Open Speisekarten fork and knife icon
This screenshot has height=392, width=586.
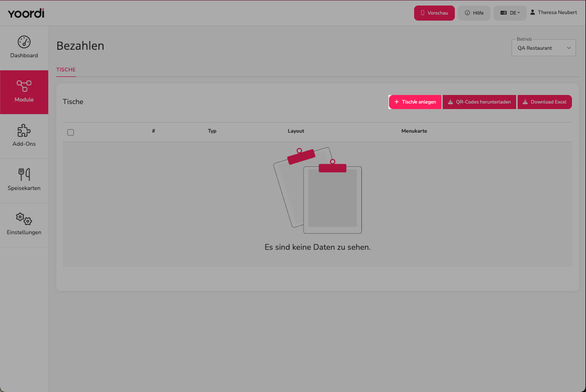coord(24,174)
